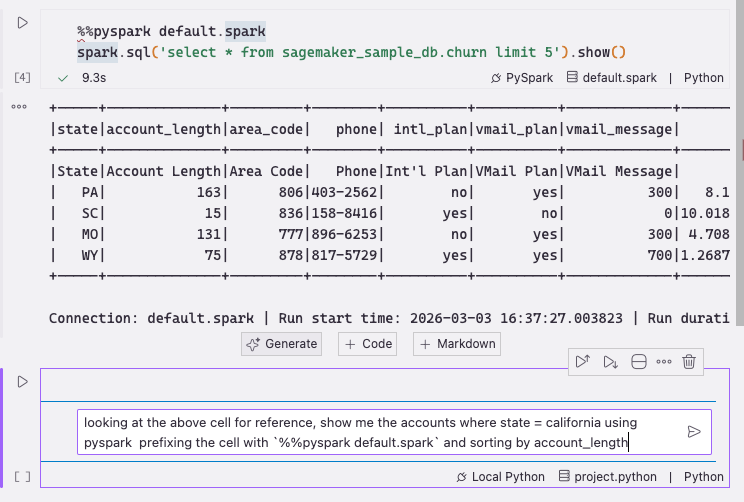Run the pyspark cell numbered [4]
The height and width of the screenshot is (502, 744).
pyautogui.click(x=22, y=23)
